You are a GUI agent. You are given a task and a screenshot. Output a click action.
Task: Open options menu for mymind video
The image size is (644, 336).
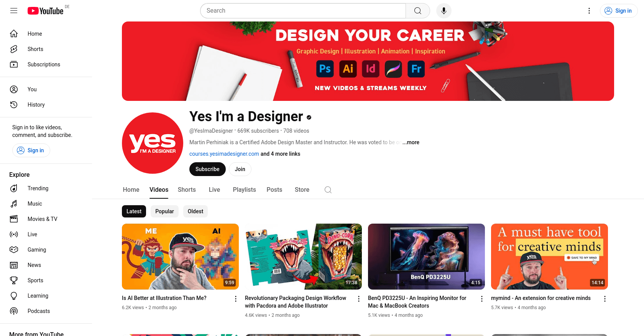tap(605, 299)
